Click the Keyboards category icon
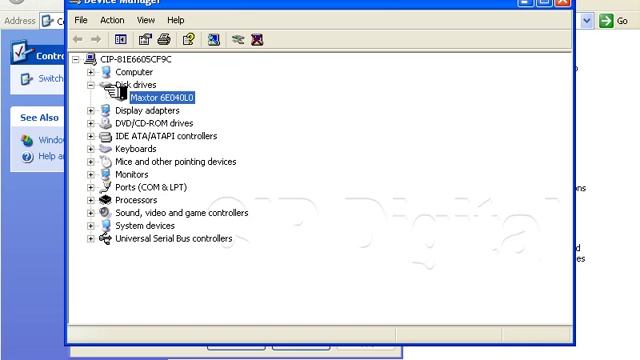 105,149
